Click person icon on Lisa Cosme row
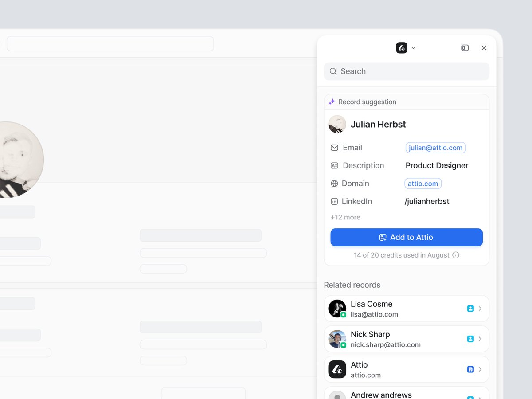This screenshot has height=399, width=532. coord(470,309)
